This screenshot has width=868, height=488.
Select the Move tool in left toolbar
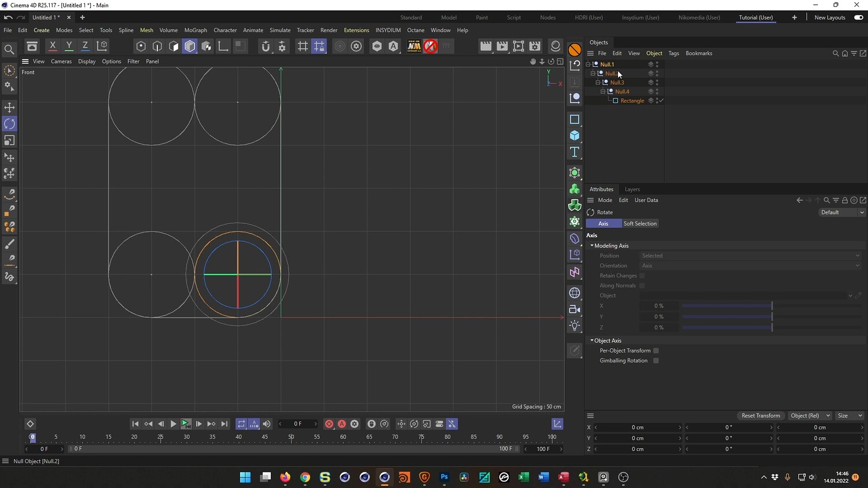[9, 108]
